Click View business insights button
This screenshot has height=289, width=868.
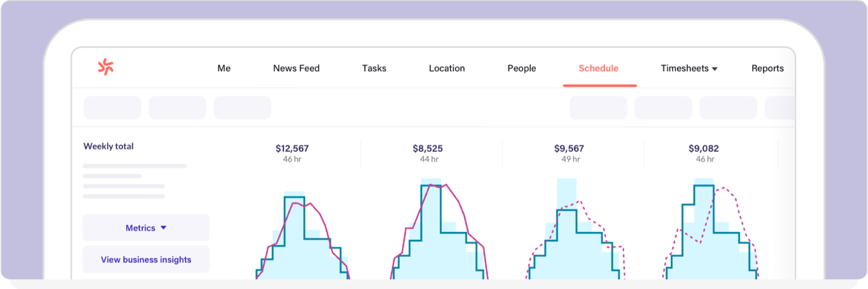tap(146, 260)
